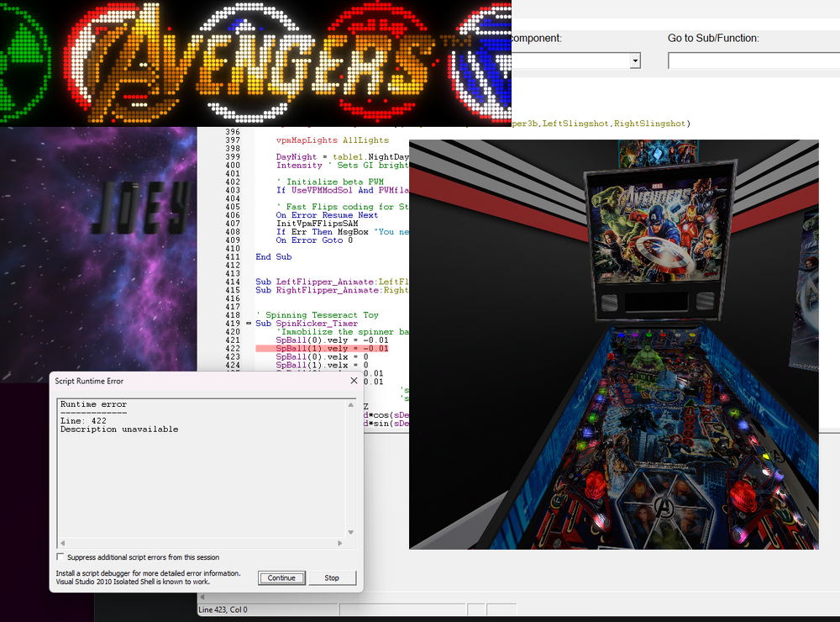Click error text area horizontal scroll left arrow
The image size is (840, 622).
click(x=63, y=543)
